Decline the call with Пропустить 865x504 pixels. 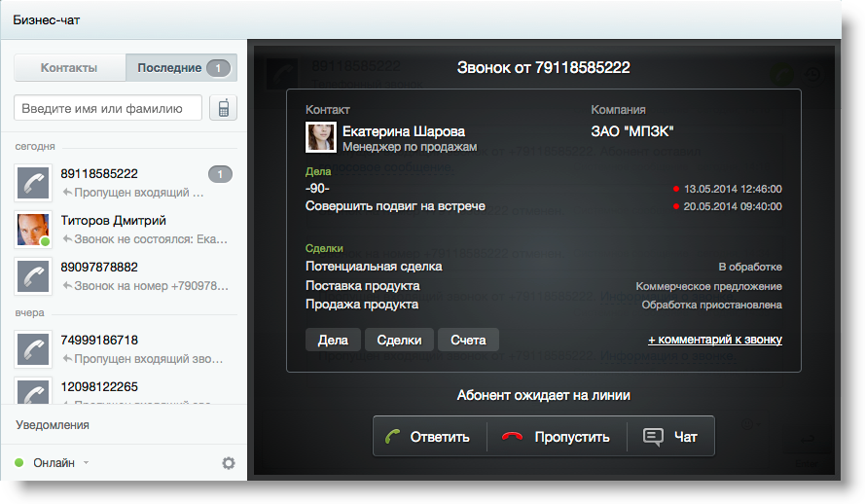(557, 437)
